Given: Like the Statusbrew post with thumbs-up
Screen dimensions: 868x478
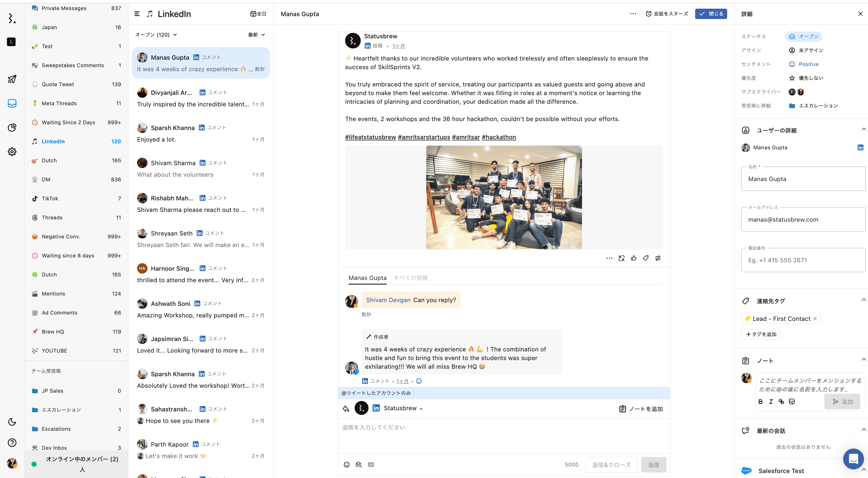Looking at the screenshot, I should 633,258.
